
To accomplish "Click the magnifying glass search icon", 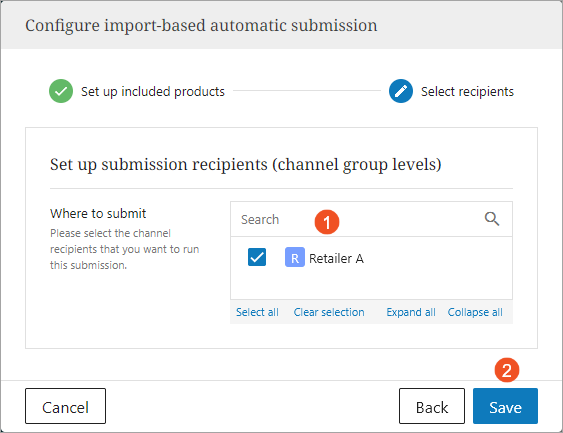I will click(x=492, y=219).
